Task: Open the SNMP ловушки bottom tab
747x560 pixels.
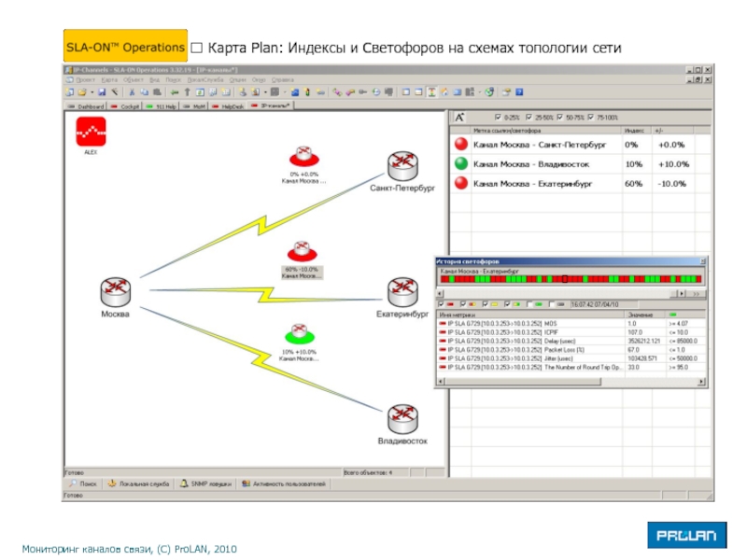Action: tap(205, 483)
